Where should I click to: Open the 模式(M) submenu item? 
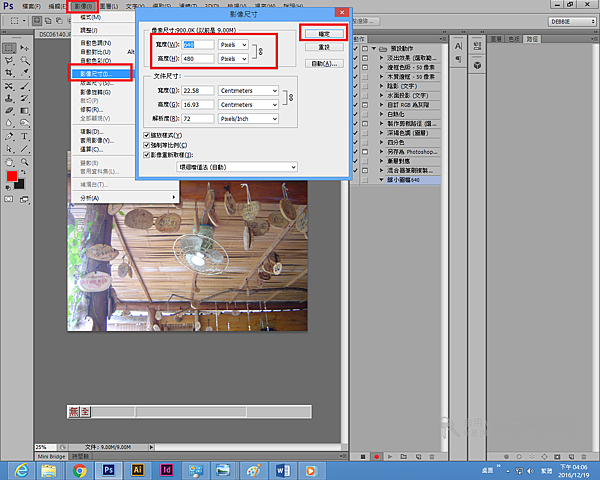coord(91,18)
